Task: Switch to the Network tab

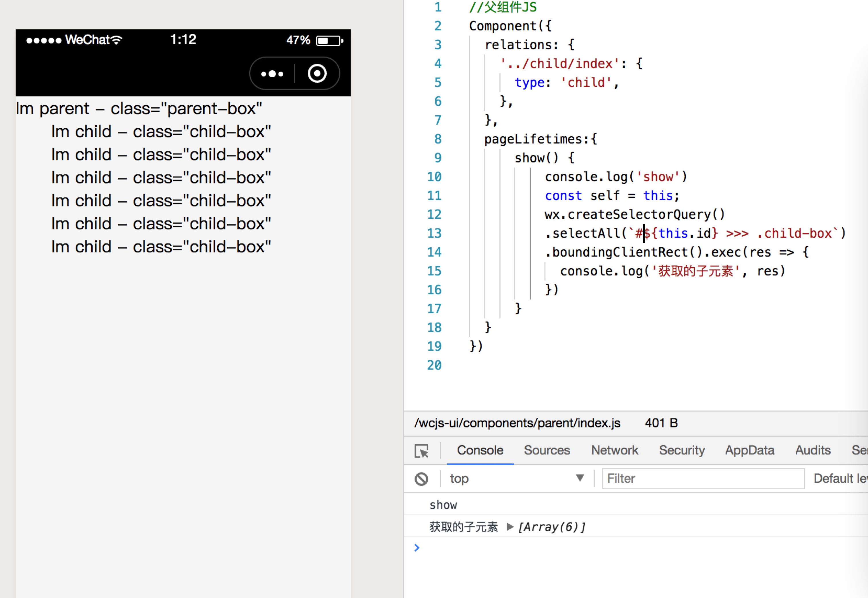Action: 614,450
